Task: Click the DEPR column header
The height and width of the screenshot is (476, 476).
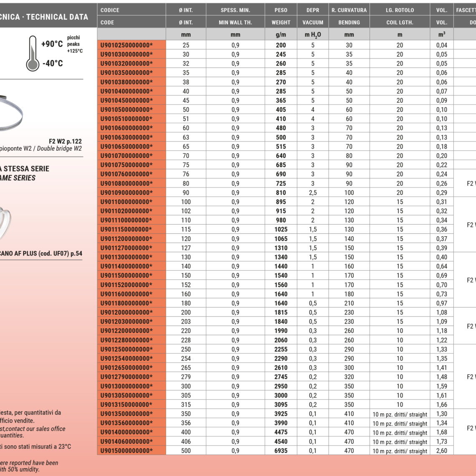Action: coord(312,10)
